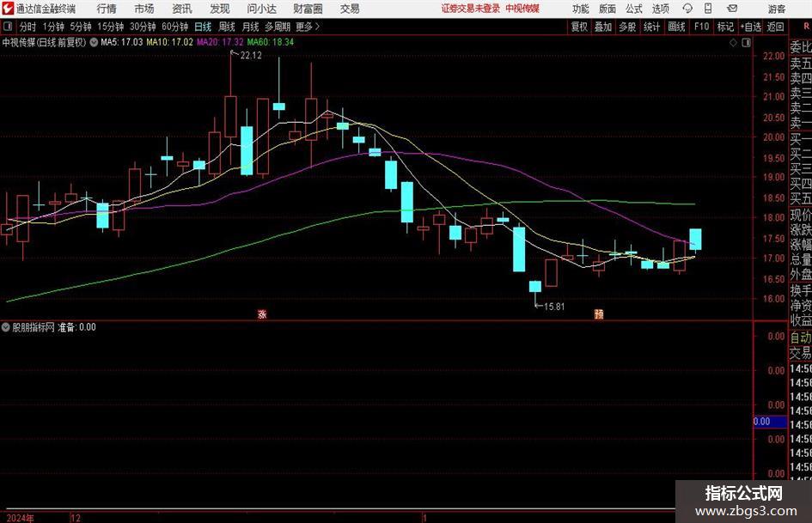
Task: Open the 交易 menu
Action: [x=350, y=9]
